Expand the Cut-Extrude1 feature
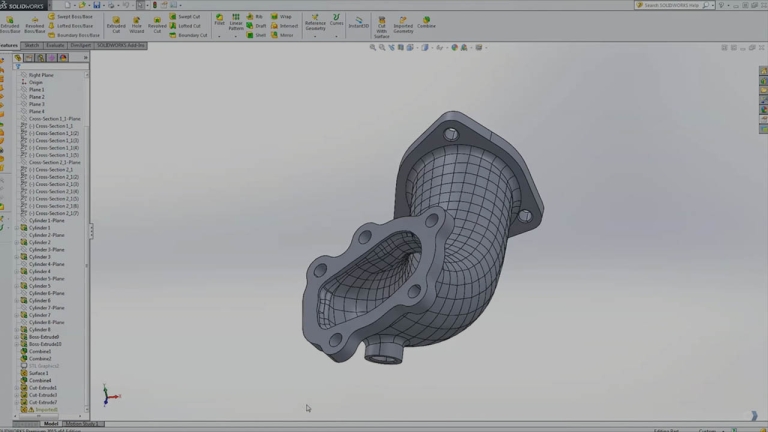This screenshot has width=768, height=432. click(x=16, y=388)
